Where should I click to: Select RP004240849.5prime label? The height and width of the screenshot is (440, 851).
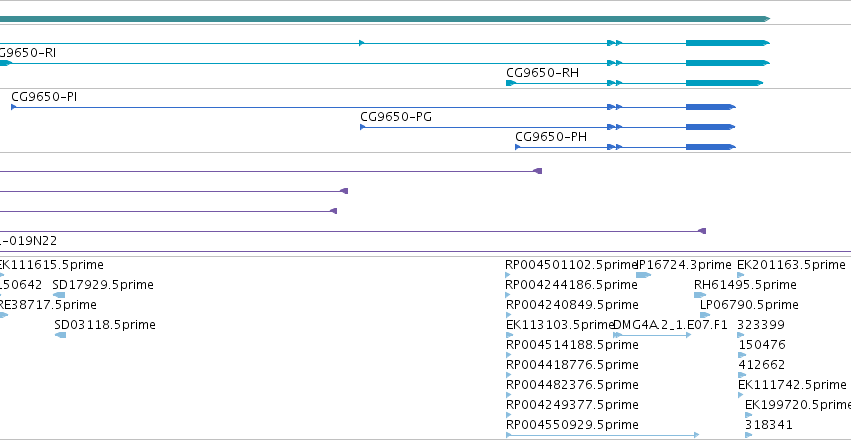click(x=572, y=305)
